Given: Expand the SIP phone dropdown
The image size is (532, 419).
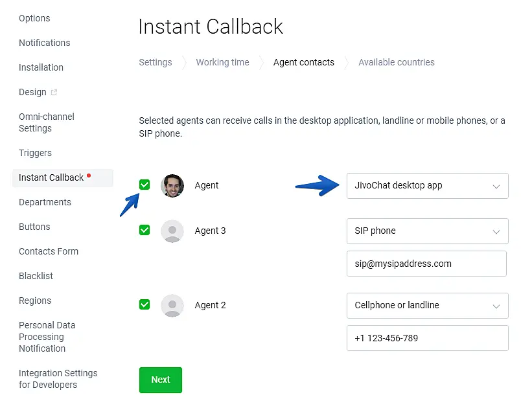Looking at the screenshot, I should 427,231.
